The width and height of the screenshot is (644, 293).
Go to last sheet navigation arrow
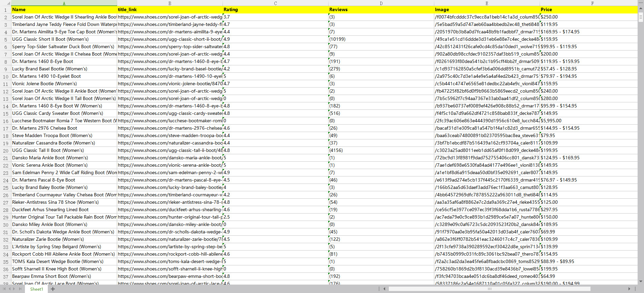click(x=20, y=289)
